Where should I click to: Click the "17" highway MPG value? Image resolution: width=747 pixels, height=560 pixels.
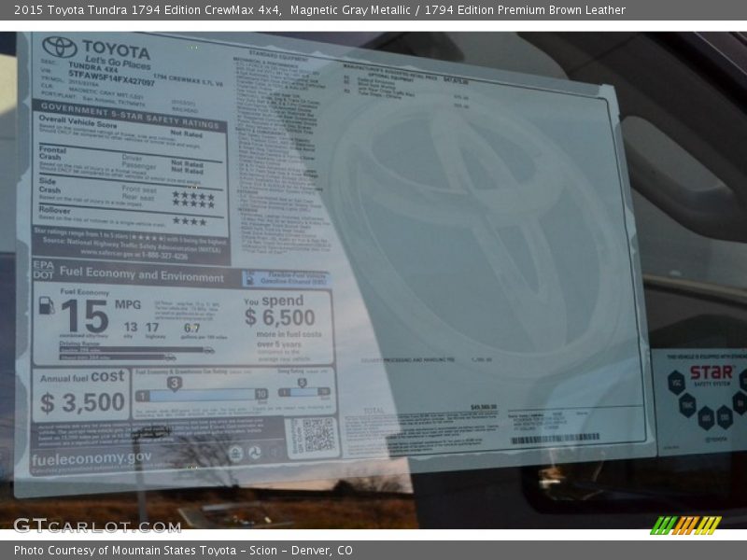152,328
